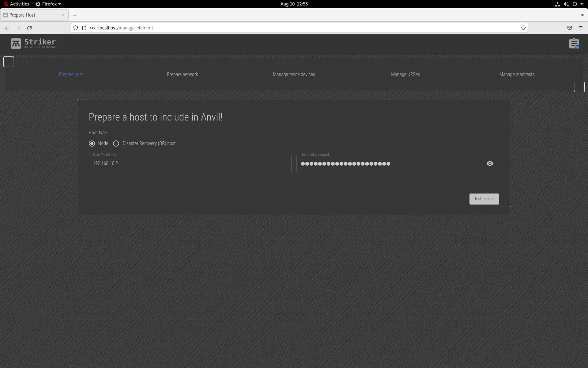Click the Test access button
Viewport: 588px width, 368px height.
pyautogui.click(x=484, y=199)
